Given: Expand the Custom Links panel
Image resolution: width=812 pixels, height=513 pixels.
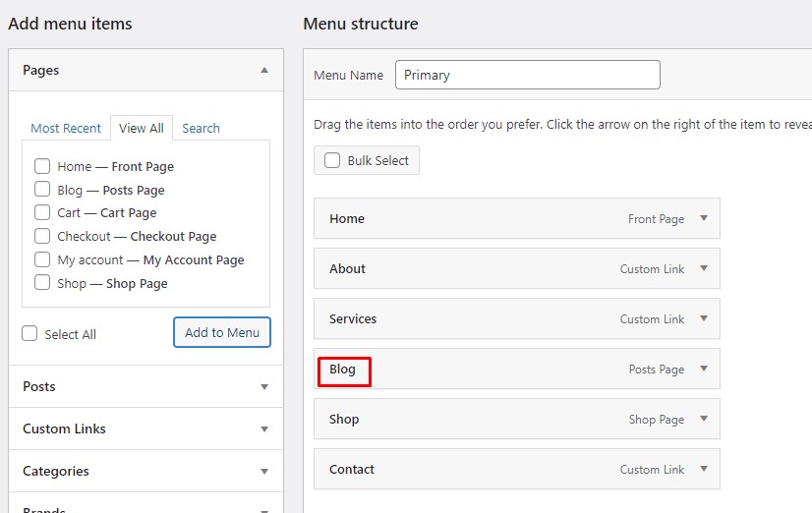Looking at the screenshot, I should (264, 429).
